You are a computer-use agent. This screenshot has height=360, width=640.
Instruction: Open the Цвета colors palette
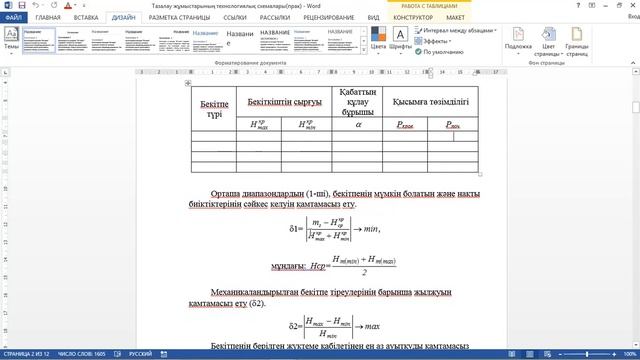click(x=378, y=41)
